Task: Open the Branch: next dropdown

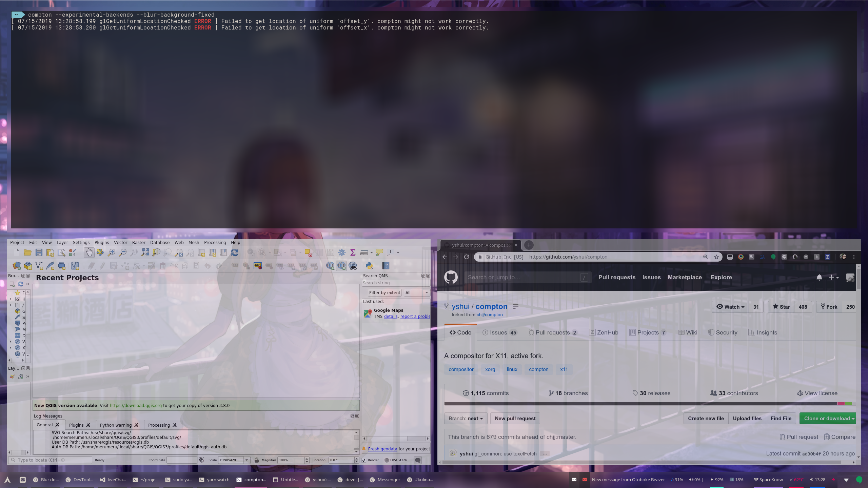Action: tap(466, 419)
